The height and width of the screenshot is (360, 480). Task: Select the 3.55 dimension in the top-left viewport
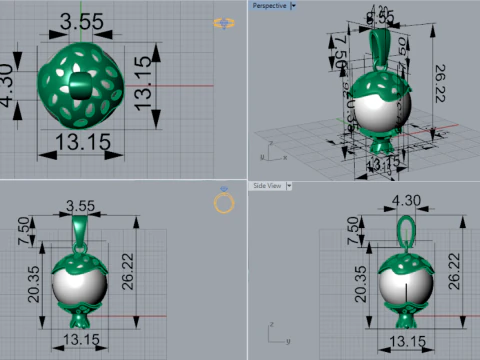click(x=82, y=22)
